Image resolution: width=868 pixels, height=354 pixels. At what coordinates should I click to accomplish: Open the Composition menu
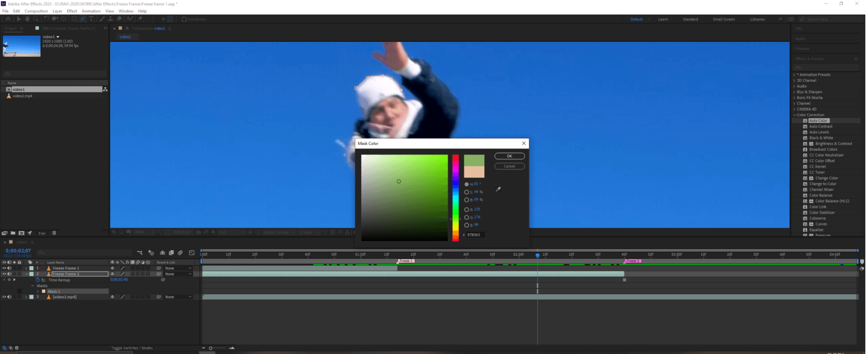tap(36, 11)
